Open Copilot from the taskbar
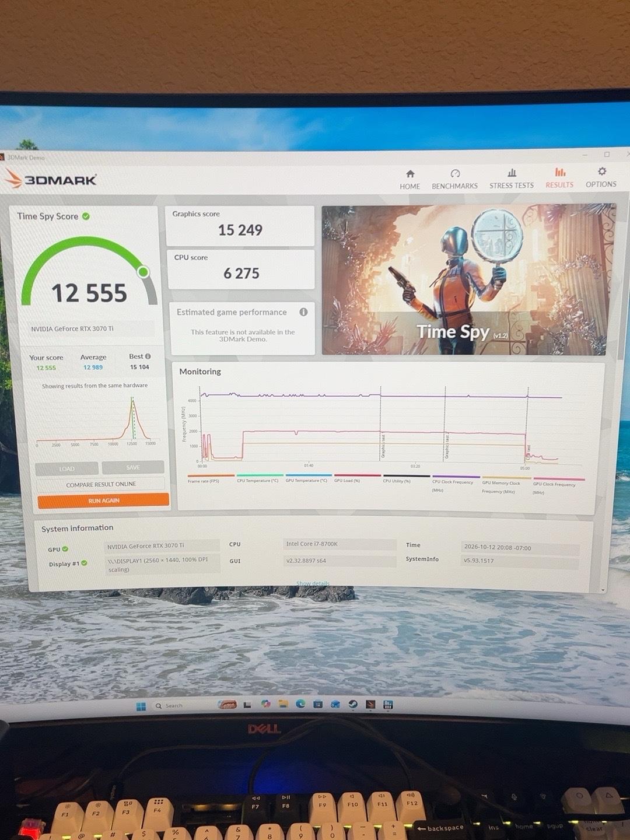 pyautogui.click(x=265, y=704)
